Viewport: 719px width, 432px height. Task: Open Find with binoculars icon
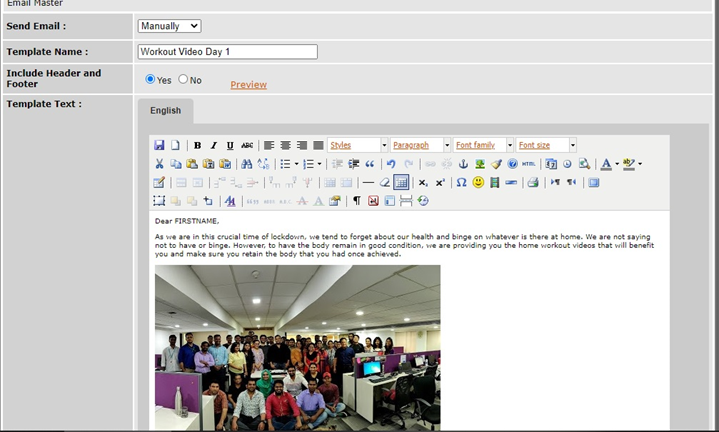pyautogui.click(x=247, y=164)
